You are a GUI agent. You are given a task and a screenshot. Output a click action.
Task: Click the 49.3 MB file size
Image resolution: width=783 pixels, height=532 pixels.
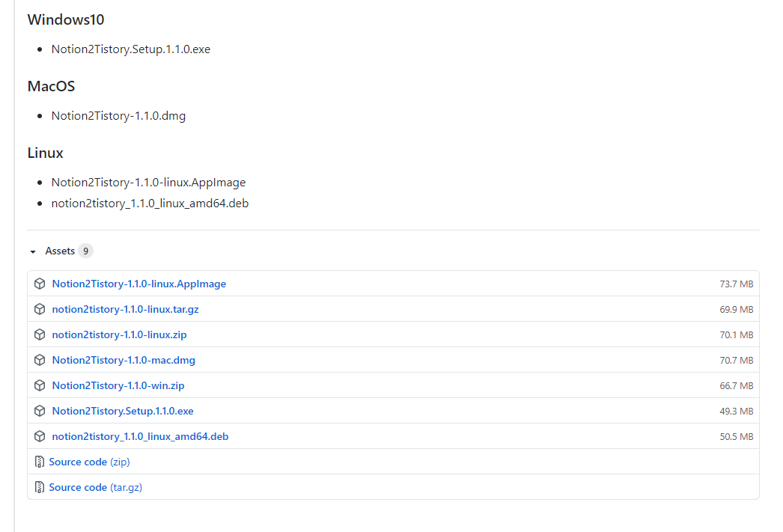[x=736, y=412]
